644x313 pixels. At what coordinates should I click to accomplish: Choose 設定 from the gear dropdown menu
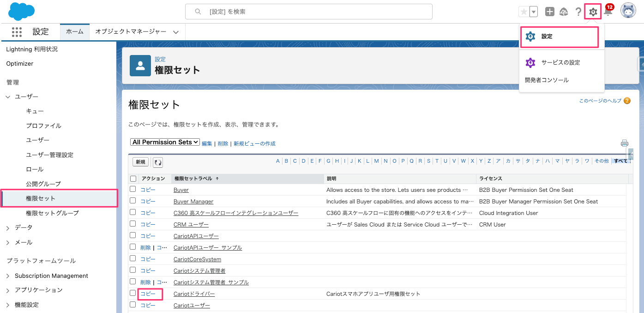pos(560,37)
